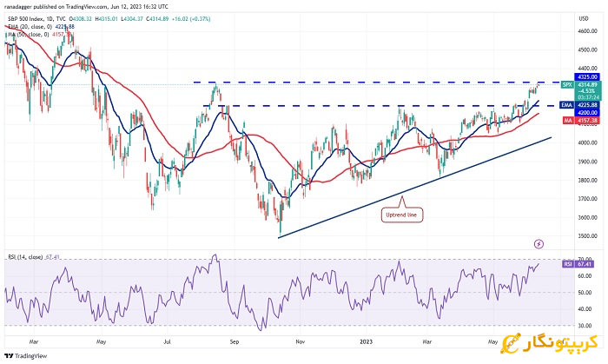Viewport: 608px width, 364px height.
Task: Click the 4600.00 price axis label
Action: point(588,31)
